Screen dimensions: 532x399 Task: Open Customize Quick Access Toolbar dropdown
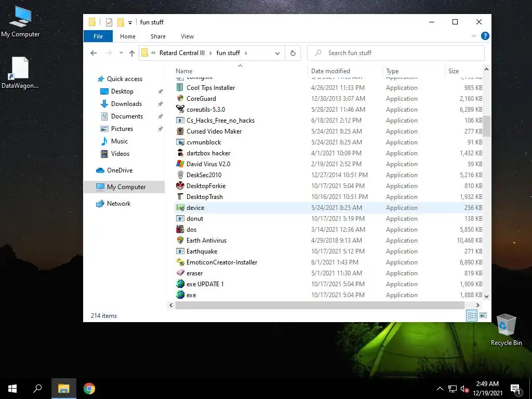click(130, 23)
